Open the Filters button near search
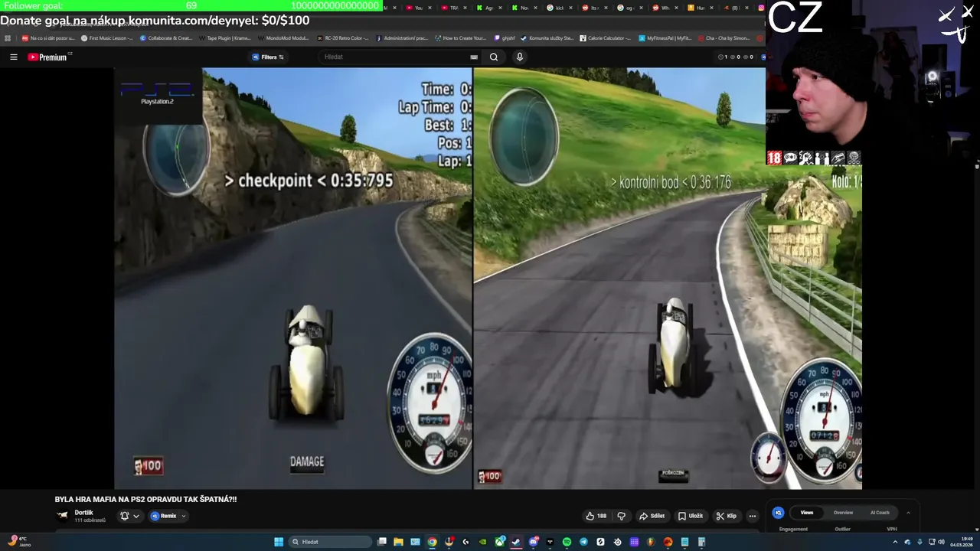This screenshot has height=551, width=980. point(268,57)
